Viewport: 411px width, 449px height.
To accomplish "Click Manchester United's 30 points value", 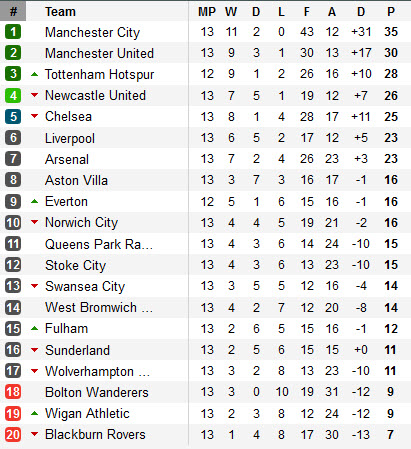I will 391,53.
